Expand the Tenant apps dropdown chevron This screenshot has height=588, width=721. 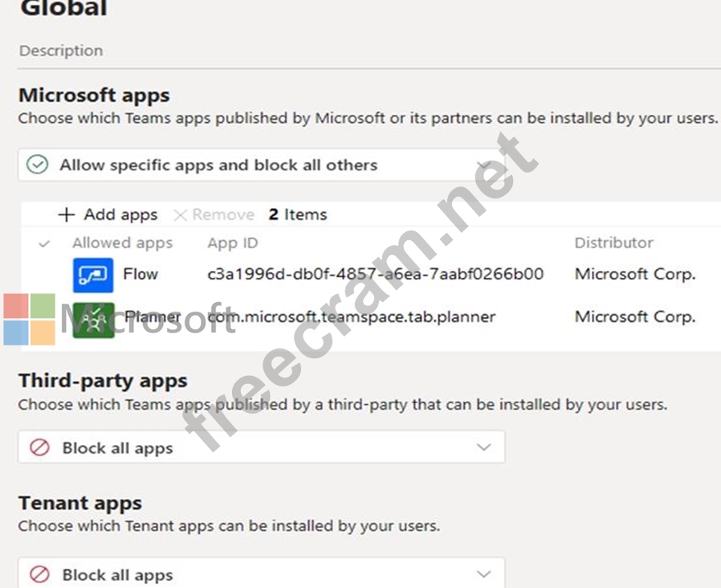483,574
